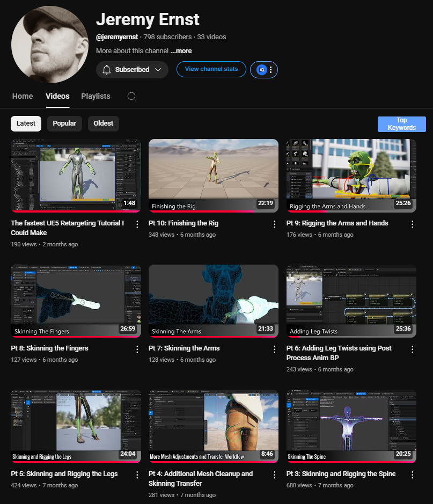Open options menu for Pt 5: Skinning Rigging Legs
Image resolution: width=433 pixels, height=504 pixels.
coord(137,475)
